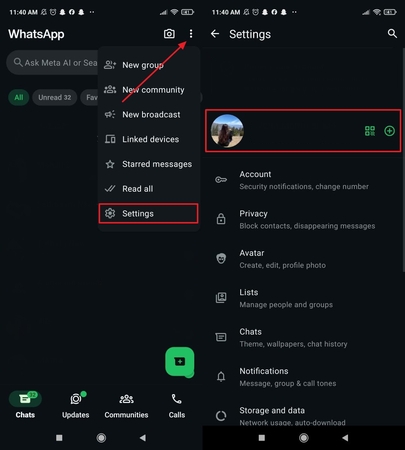Click the Storage and data circle icon
Image resolution: width=405 pixels, height=450 pixels.
coord(221,416)
